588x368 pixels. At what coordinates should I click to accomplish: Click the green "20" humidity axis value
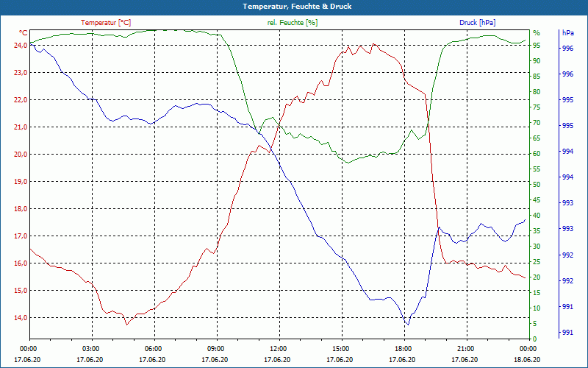point(537,277)
